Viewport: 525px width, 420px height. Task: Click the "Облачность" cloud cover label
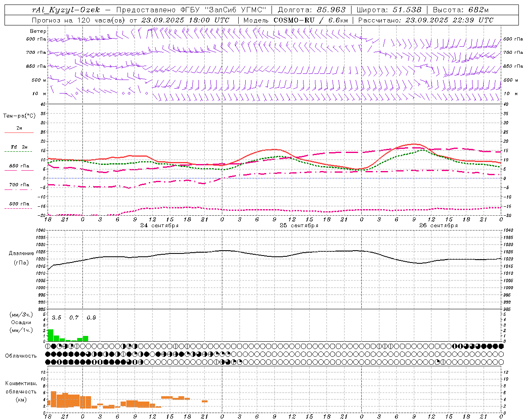[21, 356]
